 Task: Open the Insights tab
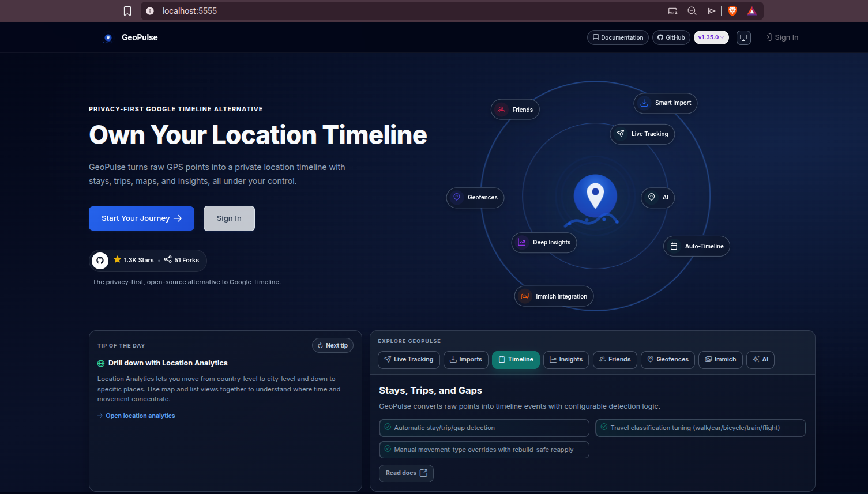coord(566,360)
